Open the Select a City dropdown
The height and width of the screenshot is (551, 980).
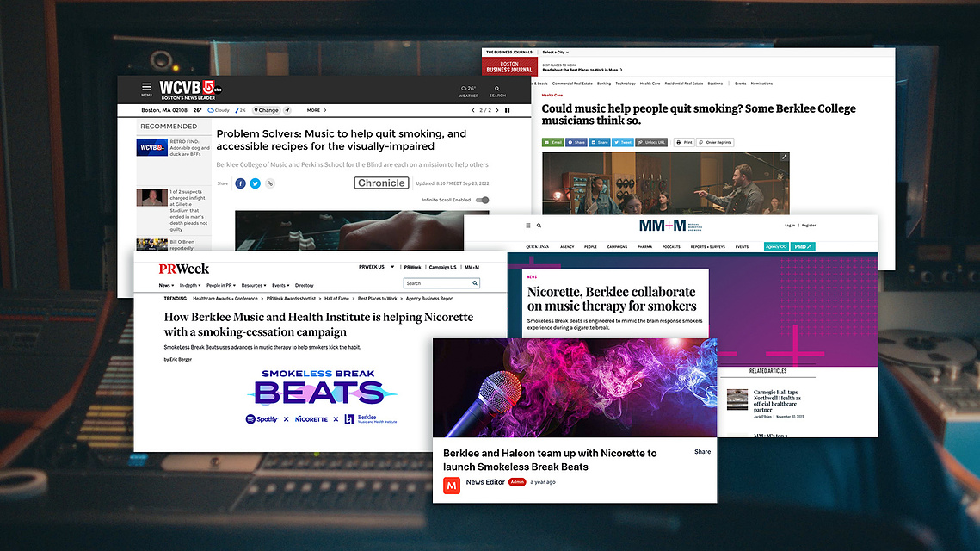pos(556,52)
